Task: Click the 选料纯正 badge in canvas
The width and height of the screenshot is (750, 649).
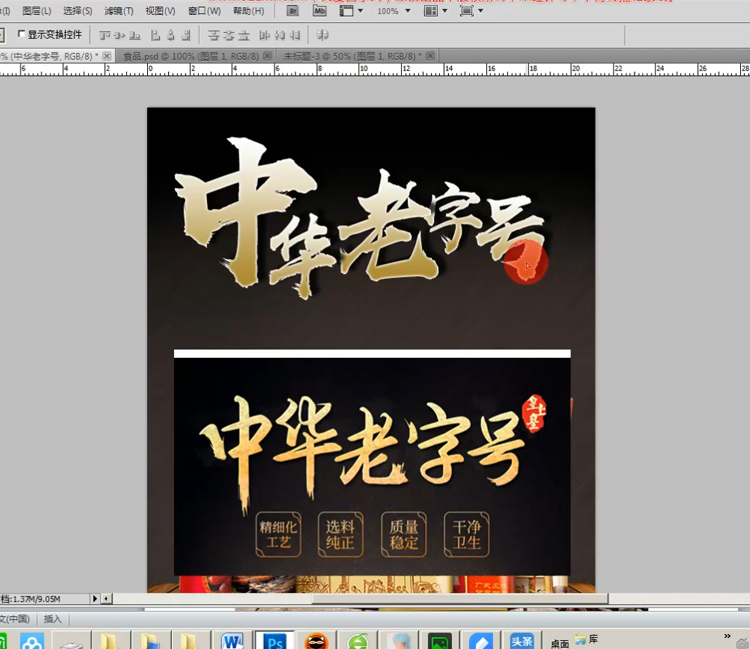Action: tap(341, 534)
